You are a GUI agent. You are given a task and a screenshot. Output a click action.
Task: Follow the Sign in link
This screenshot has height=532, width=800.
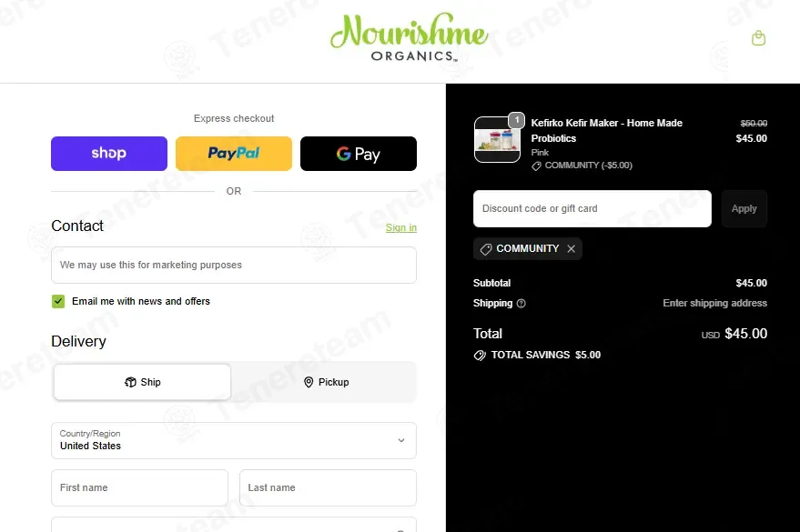(x=401, y=227)
